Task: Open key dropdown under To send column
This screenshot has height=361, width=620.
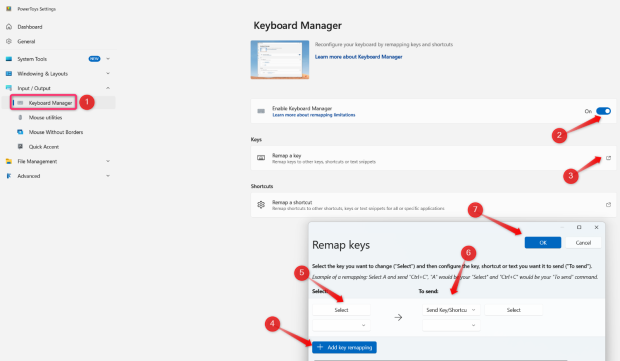Action: (x=451, y=325)
